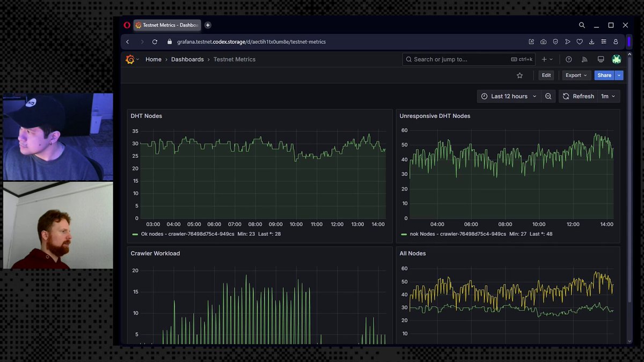The image size is (644, 362).
Task: Open the Share options arrow
Action: [619, 76]
